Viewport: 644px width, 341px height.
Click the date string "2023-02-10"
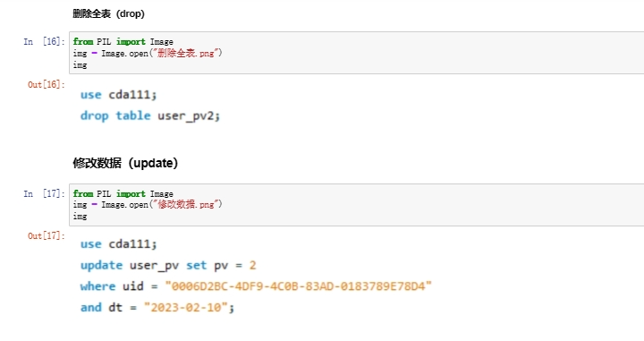coord(186,307)
